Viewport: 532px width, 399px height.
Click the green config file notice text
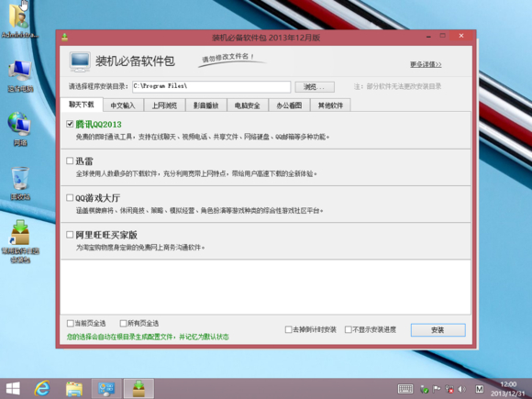pos(148,337)
